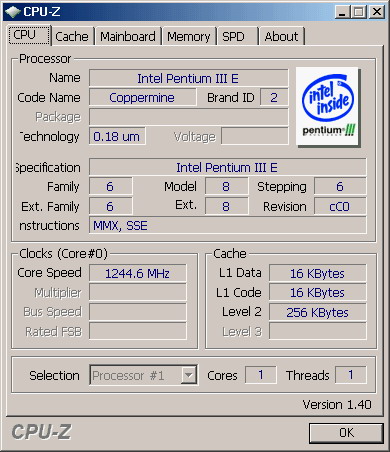Click the Technology value '0.18 um'
390x452 pixels.
click(x=117, y=136)
